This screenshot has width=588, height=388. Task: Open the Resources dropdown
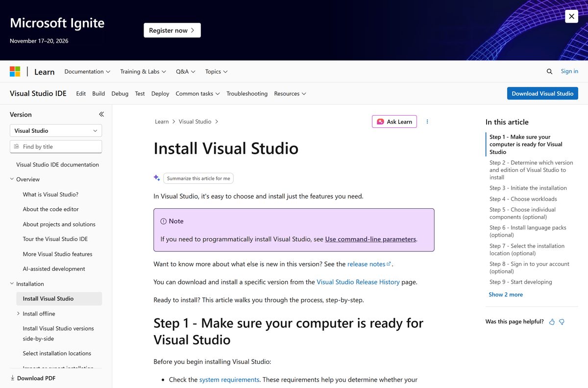click(290, 94)
